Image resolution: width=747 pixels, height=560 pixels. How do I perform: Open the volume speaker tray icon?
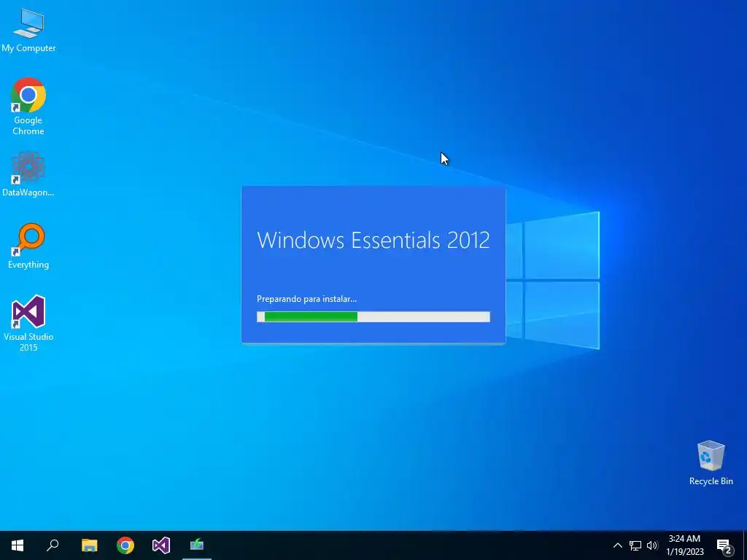point(652,545)
